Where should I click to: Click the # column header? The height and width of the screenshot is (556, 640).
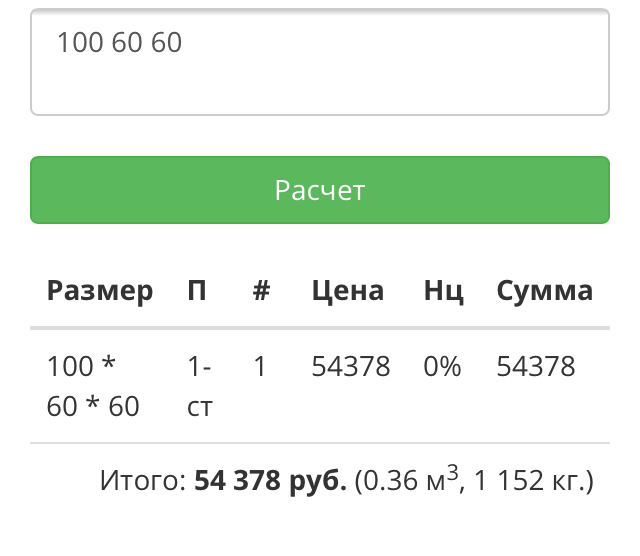(261, 291)
